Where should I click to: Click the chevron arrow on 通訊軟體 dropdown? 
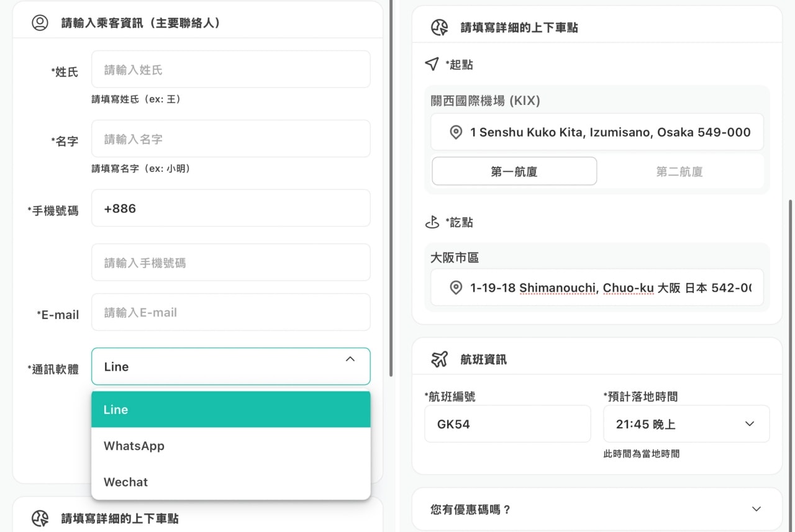pyautogui.click(x=350, y=359)
